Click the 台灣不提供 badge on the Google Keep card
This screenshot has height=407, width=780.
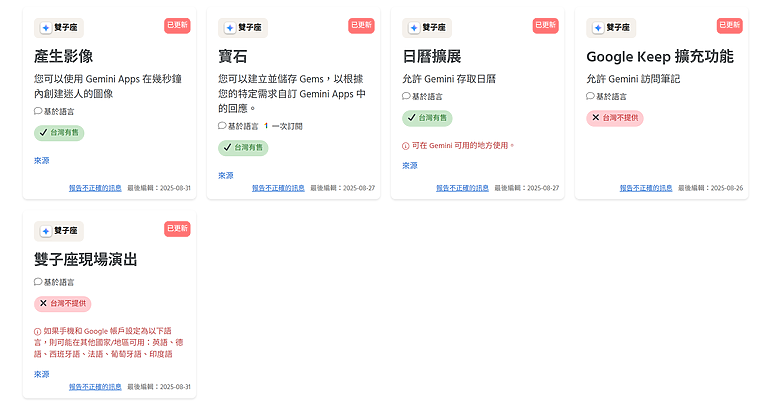pyautogui.click(x=615, y=118)
